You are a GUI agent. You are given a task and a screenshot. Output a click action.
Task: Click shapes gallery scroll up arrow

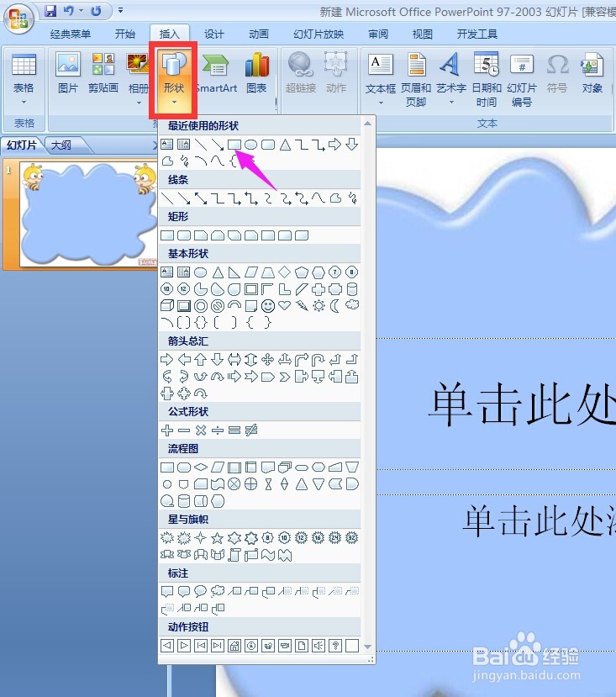367,123
